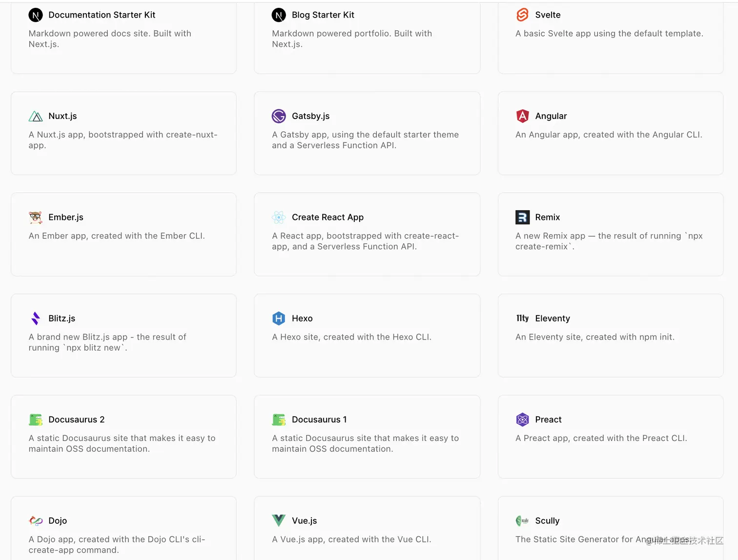Click the red Angular shield icon
Viewport: 738px width, 560px height.
522,116
